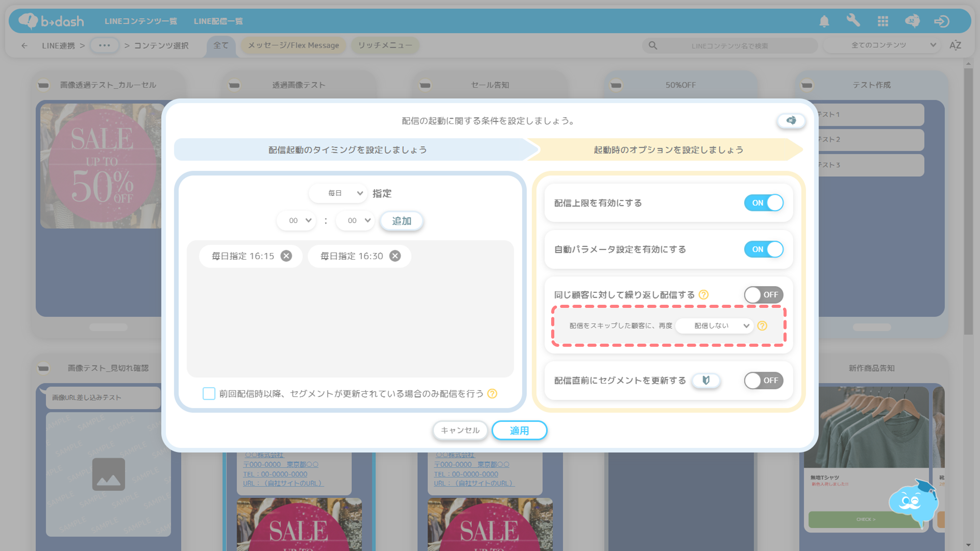The width and height of the screenshot is (980, 551).
Task: Open the wrench settings icon
Action: coord(853,21)
